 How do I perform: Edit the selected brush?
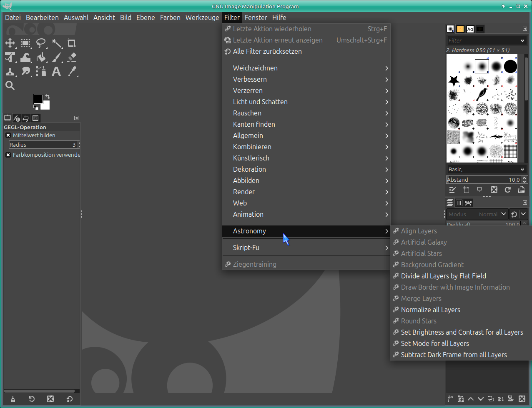pos(453,190)
